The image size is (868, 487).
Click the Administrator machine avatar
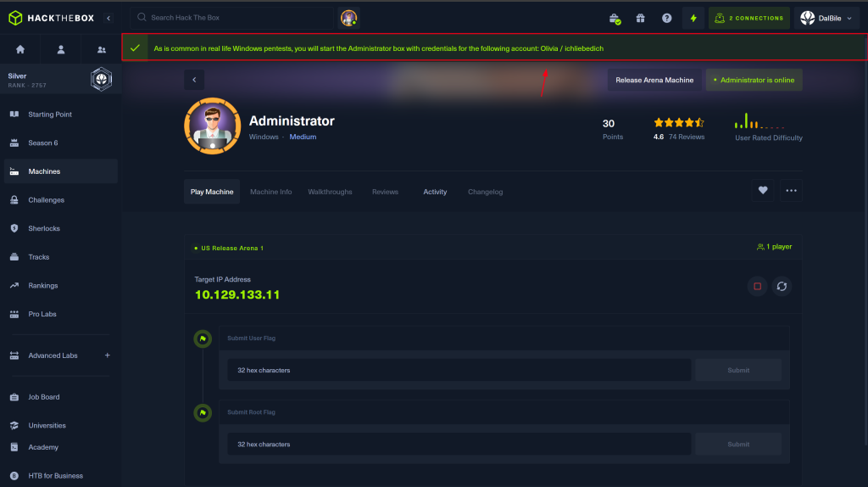213,126
